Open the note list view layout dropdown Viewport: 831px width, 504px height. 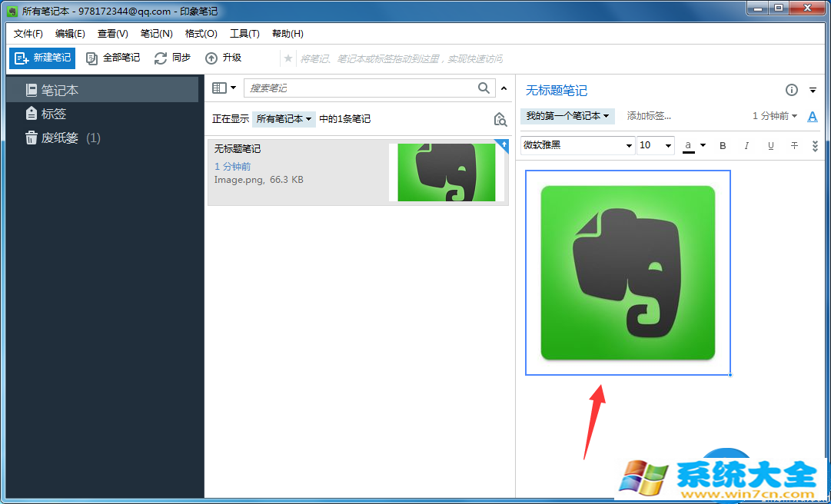pyautogui.click(x=224, y=88)
